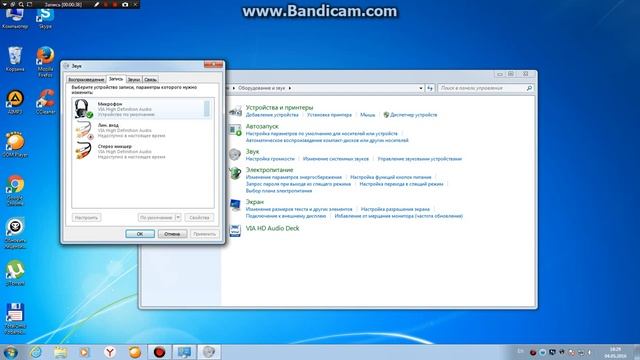Open the Звук heading in Control Panel

[252, 151]
